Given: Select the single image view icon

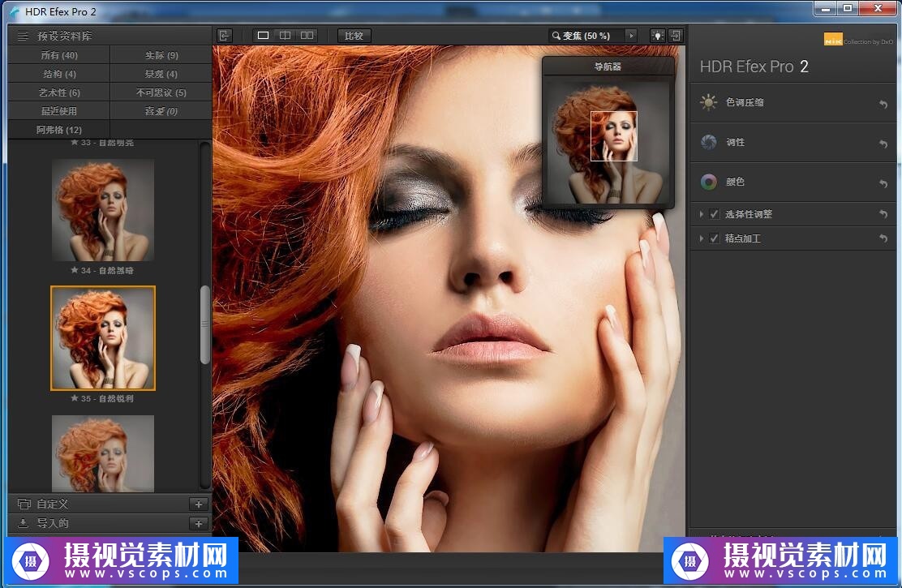Looking at the screenshot, I should [263, 36].
